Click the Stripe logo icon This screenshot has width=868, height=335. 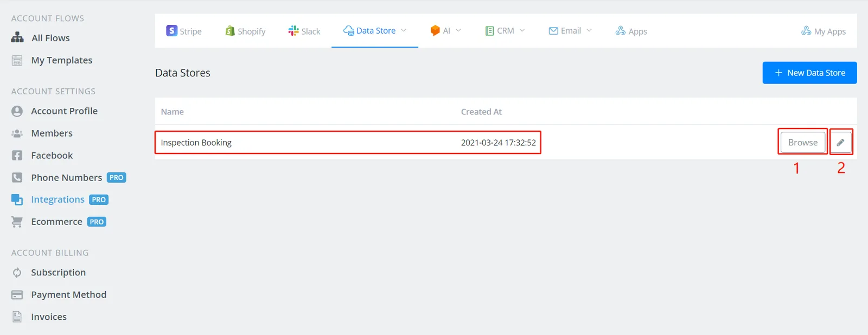(171, 31)
